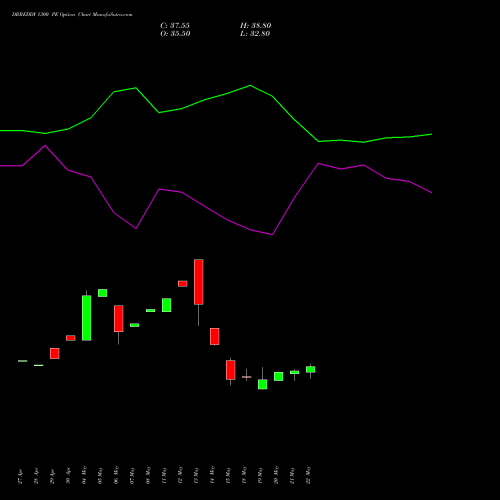
Task: Click the purple indicator line's lowest trough
Action: pos(272,235)
